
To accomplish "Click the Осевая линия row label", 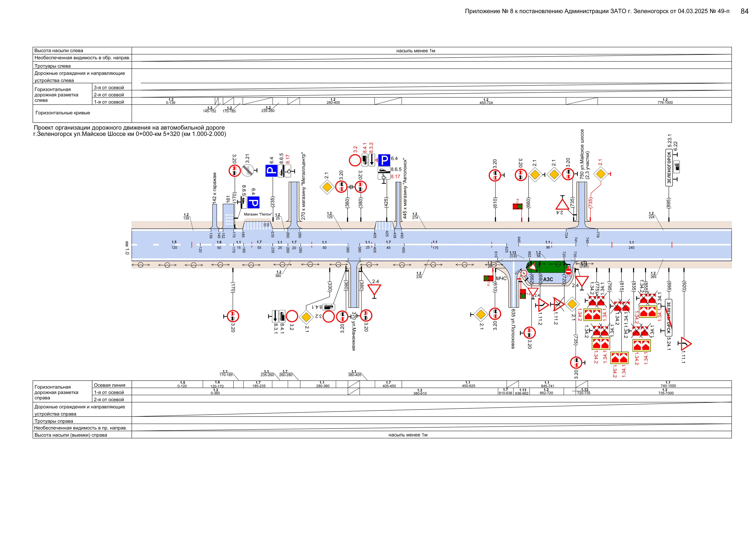I will (x=110, y=385).
